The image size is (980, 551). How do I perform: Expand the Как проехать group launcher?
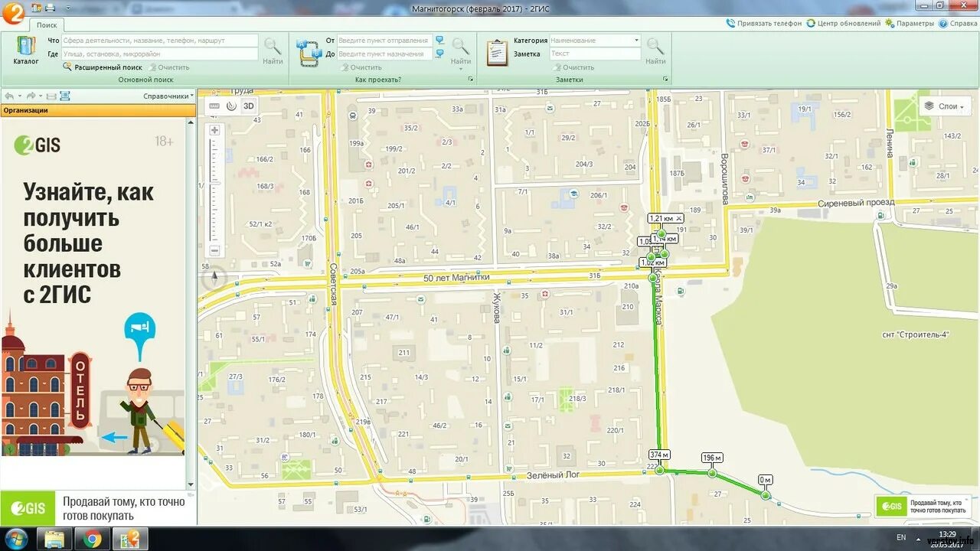(x=470, y=80)
